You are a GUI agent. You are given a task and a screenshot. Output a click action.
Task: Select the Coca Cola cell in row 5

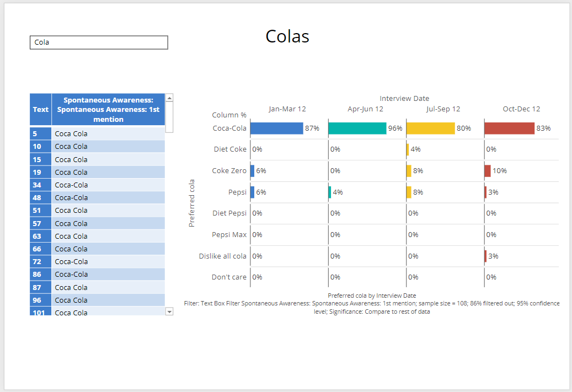[x=108, y=133]
